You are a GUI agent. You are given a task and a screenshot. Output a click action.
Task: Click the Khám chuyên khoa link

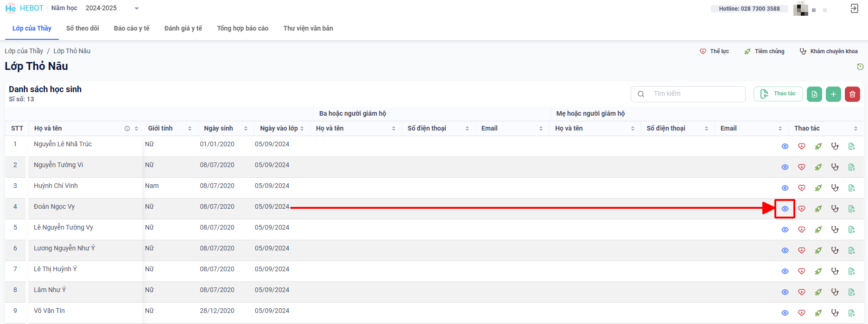[x=829, y=51]
